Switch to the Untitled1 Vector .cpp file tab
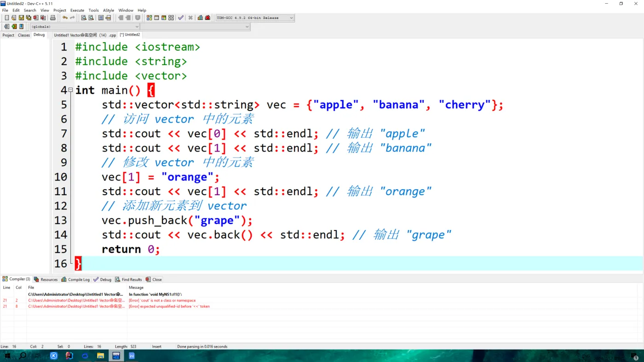 tap(85, 35)
